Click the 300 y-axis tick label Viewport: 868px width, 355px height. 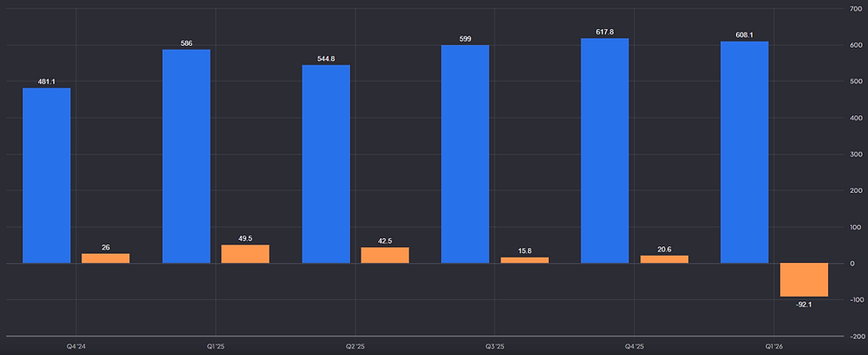pyautogui.click(x=855, y=154)
